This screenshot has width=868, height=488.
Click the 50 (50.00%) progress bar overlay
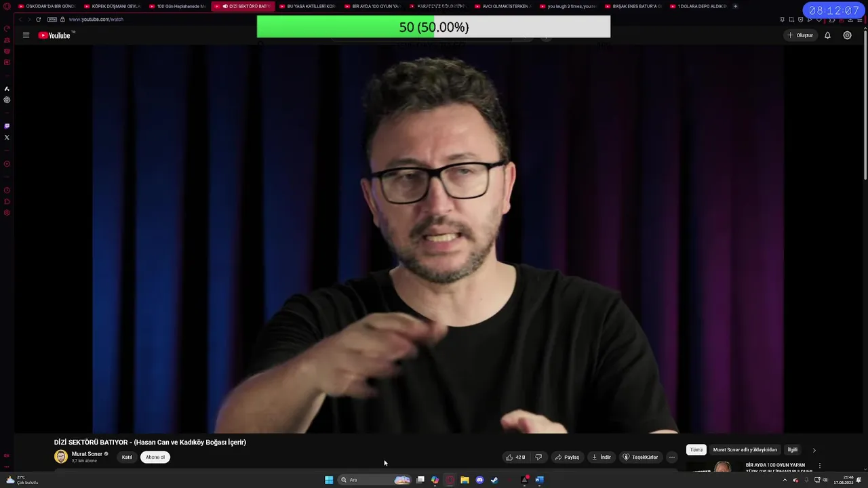(x=434, y=27)
